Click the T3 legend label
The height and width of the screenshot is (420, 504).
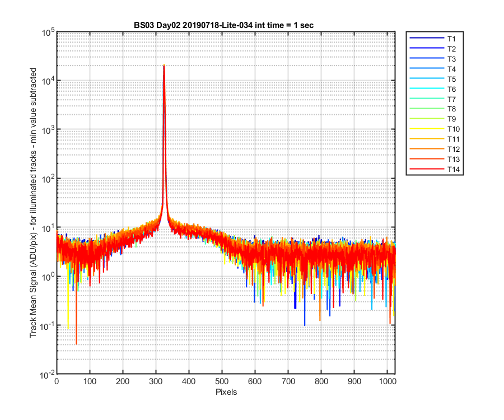[451, 59]
